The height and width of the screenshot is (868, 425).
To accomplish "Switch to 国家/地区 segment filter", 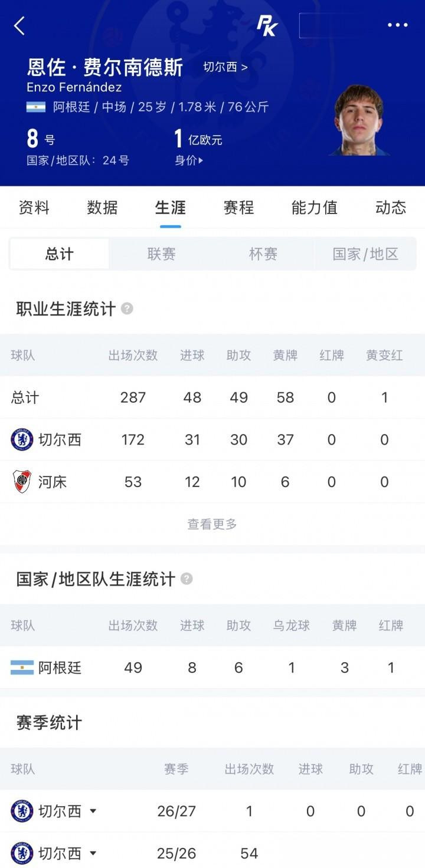I will tap(365, 254).
